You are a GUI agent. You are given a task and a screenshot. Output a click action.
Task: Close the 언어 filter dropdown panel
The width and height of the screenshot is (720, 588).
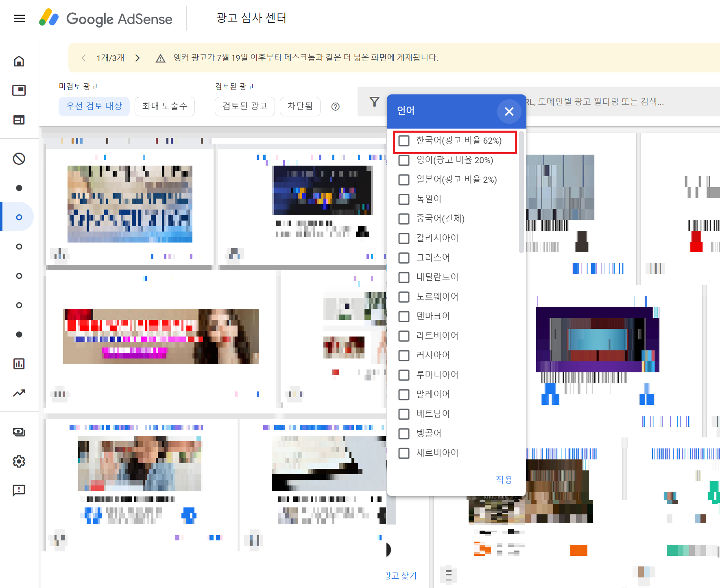tap(509, 111)
